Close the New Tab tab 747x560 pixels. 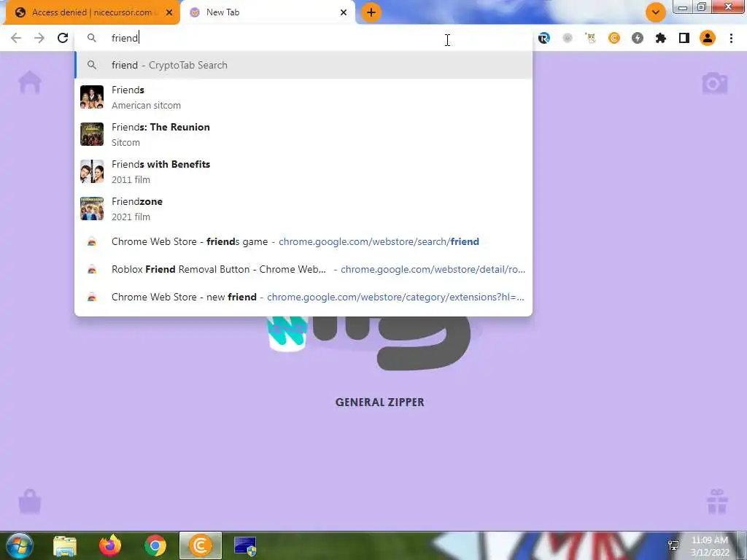(344, 12)
